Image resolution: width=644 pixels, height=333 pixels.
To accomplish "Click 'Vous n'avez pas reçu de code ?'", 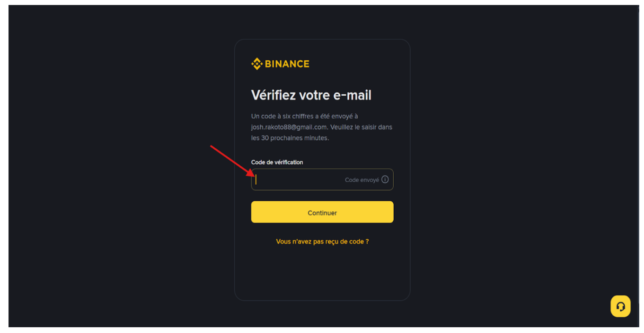I will [322, 241].
